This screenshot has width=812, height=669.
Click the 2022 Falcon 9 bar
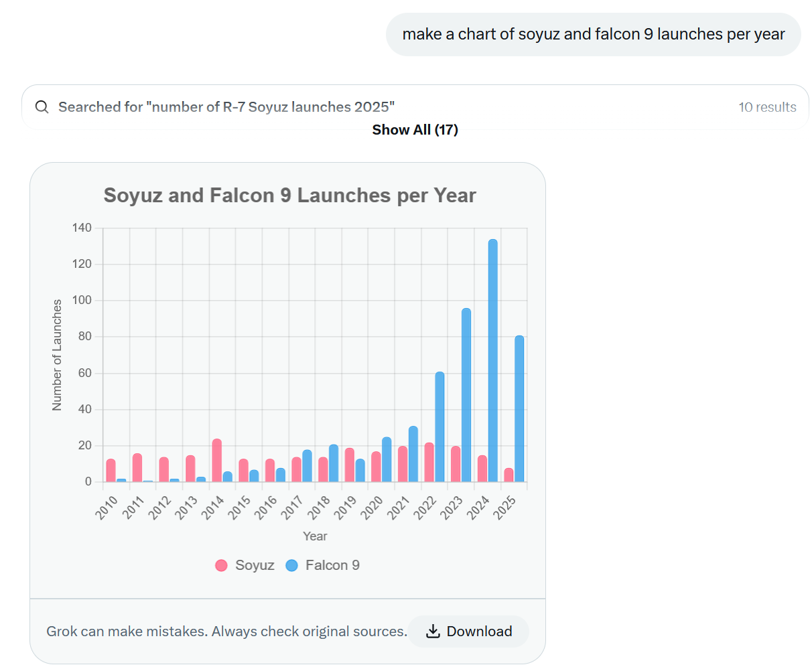click(x=439, y=427)
